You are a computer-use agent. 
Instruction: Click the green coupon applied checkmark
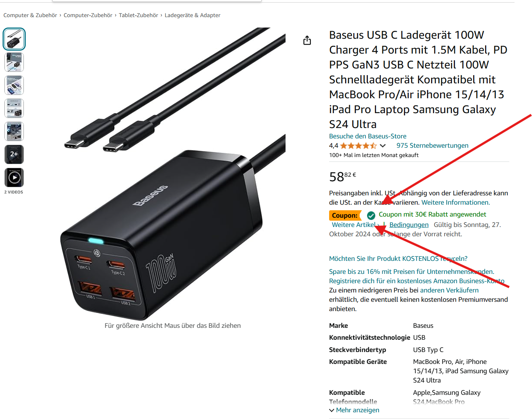pos(371,215)
